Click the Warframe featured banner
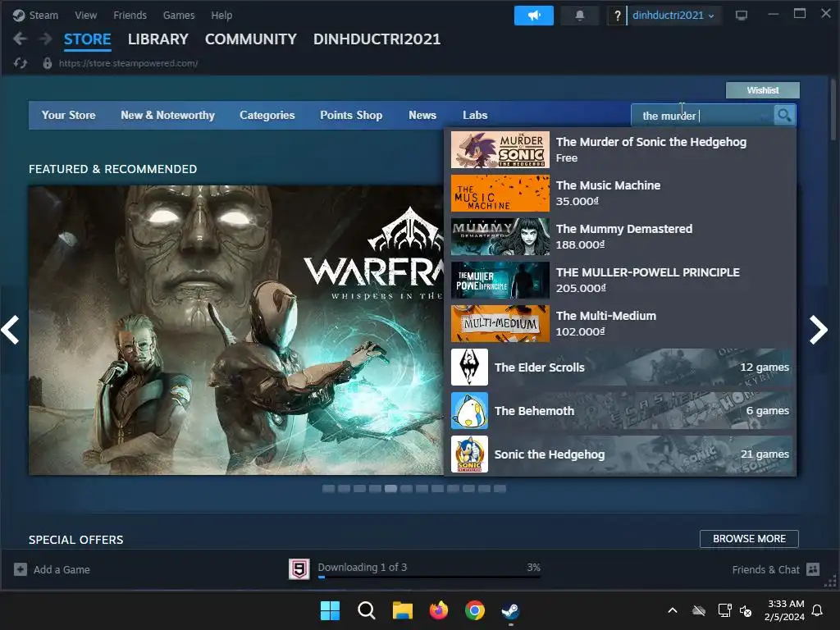Viewport: 840px width, 630px height. click(236, 330)
